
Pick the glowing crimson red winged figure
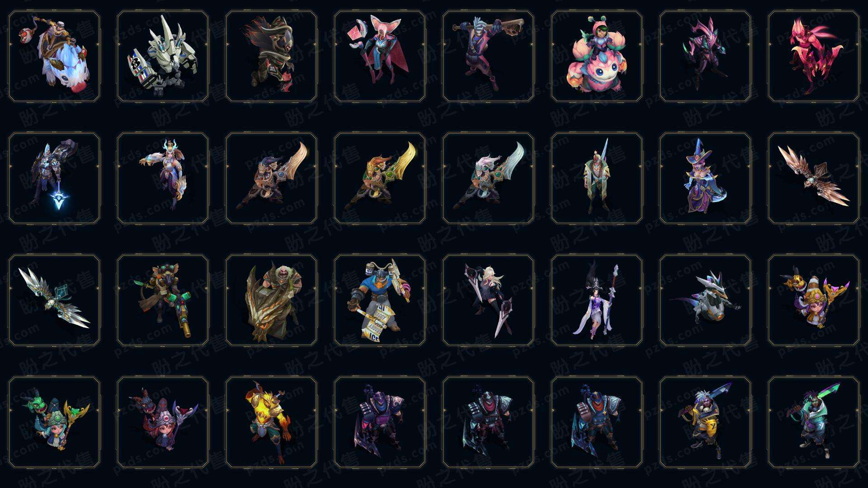[814, 56]
